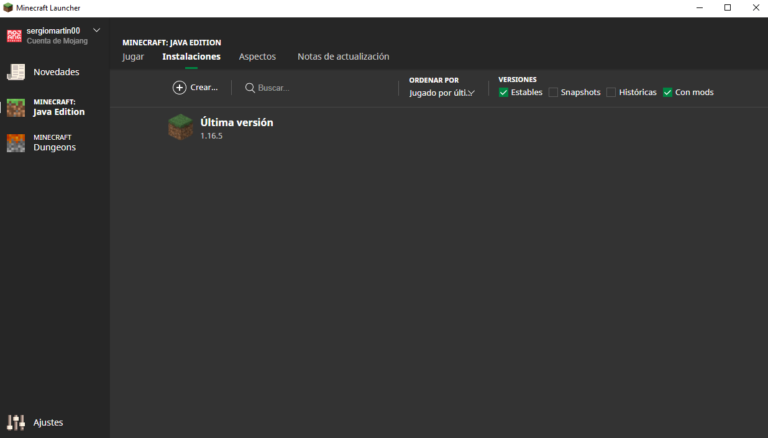Enable the Snapshots checkbox

pyautogui.click(x=553, y=92)
